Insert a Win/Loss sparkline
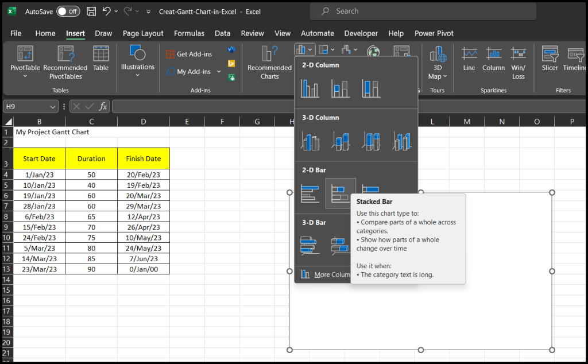The width and height of the screenshot is (588, 364). coord(519,60)
